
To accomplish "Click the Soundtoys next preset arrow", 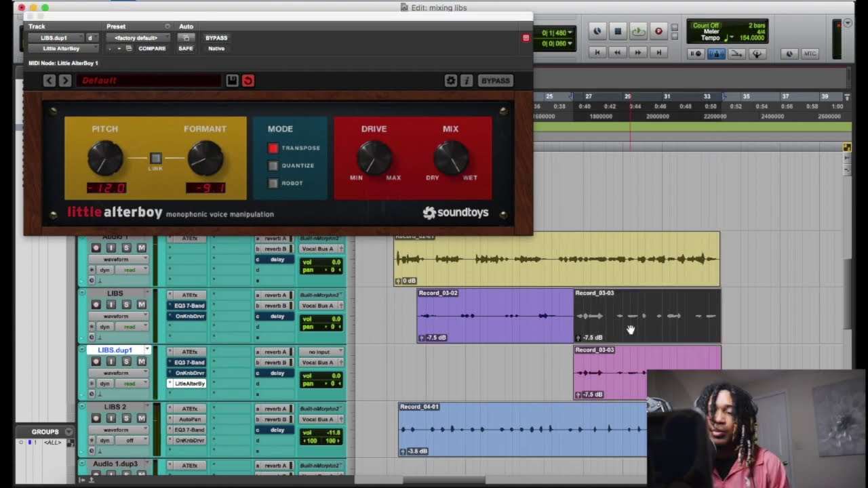I will click(65, 81).
